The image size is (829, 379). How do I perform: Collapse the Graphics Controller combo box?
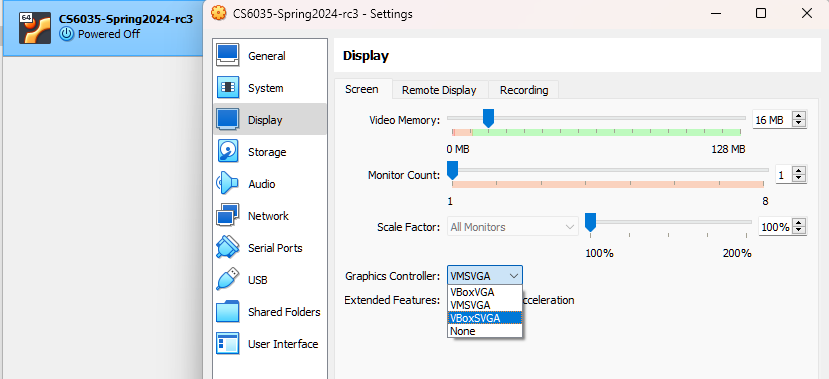point(485,275)
